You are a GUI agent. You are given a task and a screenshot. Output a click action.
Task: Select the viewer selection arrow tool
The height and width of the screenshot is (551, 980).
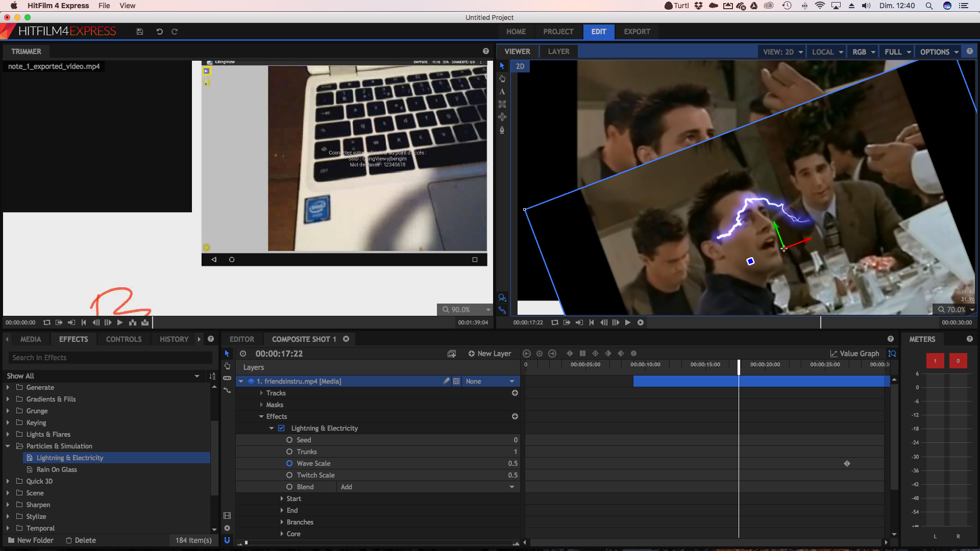pos(502,66)
